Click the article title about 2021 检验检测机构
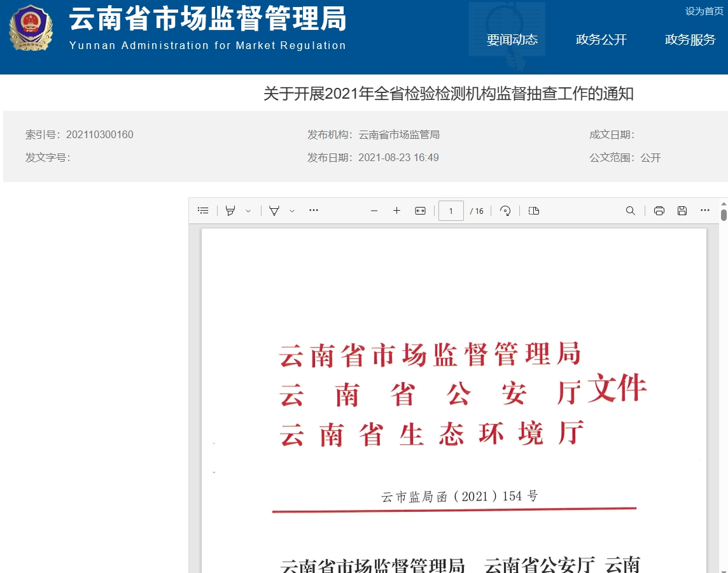The image size is (728, 573). click(449, 94)
